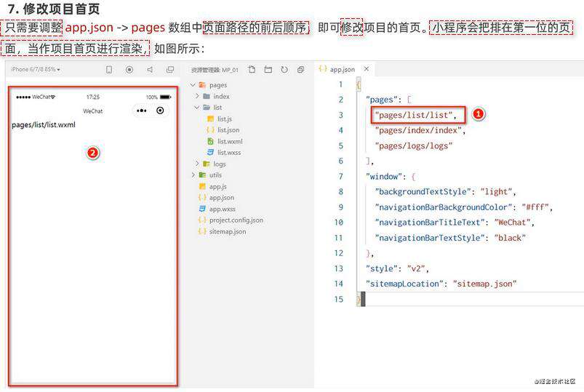Open list.wxml file
584x392 pixels.
230,141
